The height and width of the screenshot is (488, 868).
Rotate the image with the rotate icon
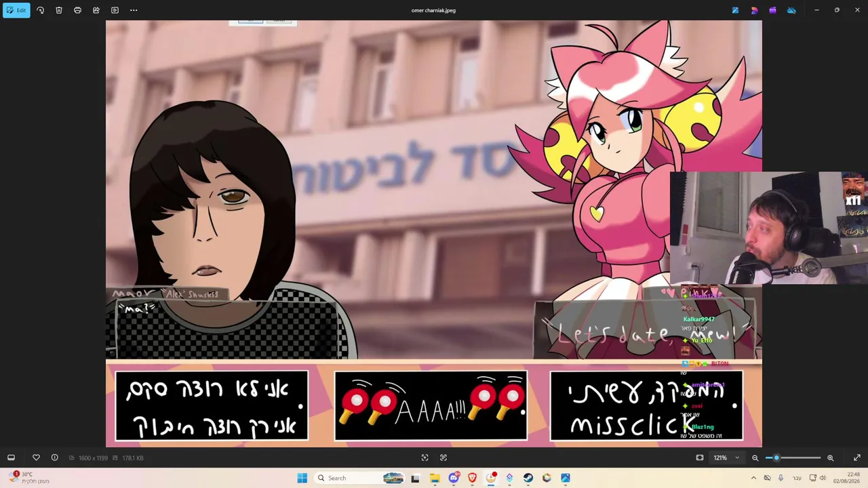click(40, 10)
